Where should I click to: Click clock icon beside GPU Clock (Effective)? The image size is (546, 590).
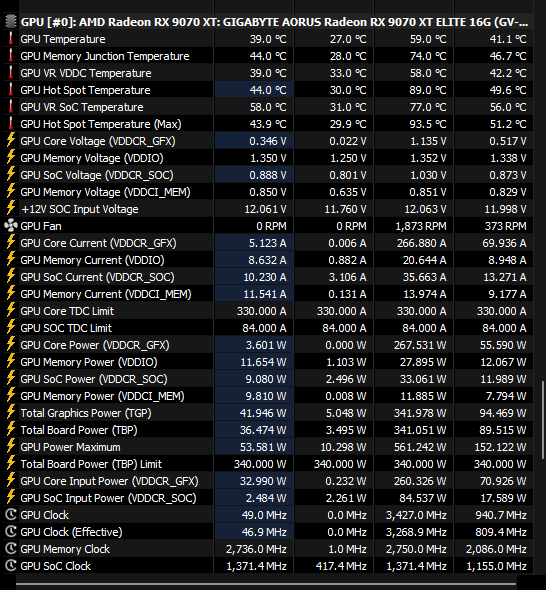tap(11, 532)
